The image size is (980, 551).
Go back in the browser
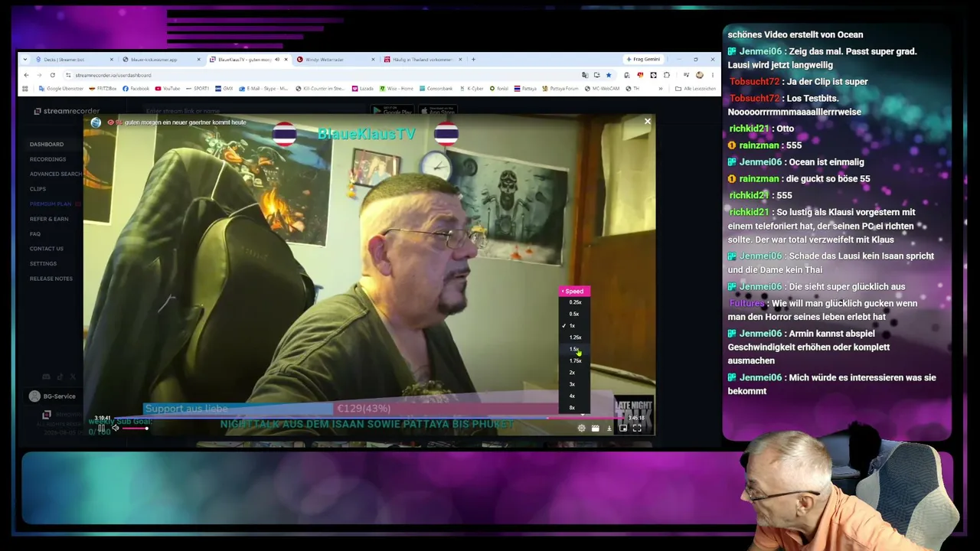26,75
